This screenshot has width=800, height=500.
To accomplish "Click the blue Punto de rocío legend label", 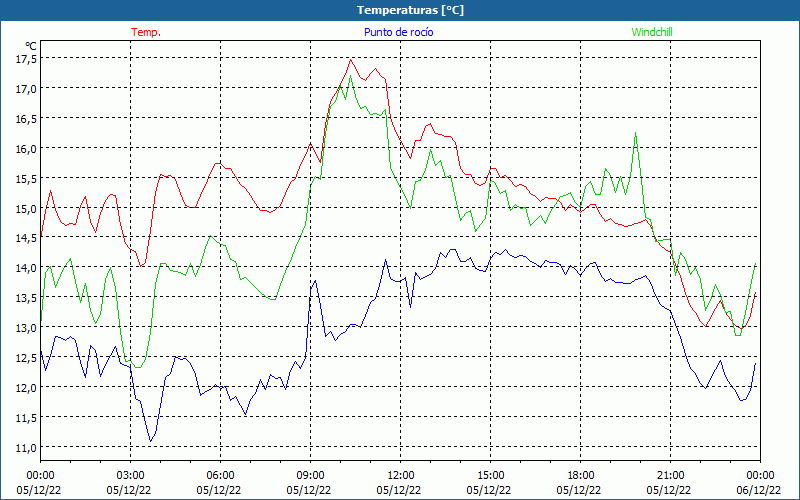I will [x=398, y=32].
